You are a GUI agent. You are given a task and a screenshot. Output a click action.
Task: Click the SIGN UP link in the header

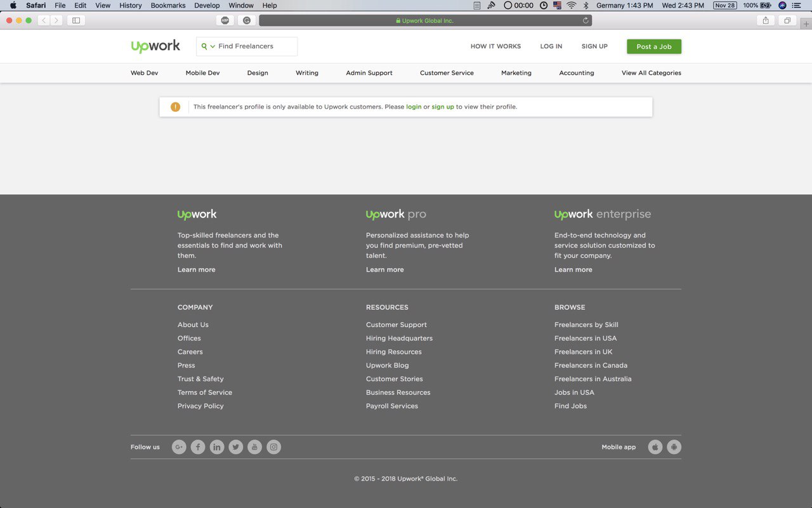pyautogui.click(x=594, y=46)
